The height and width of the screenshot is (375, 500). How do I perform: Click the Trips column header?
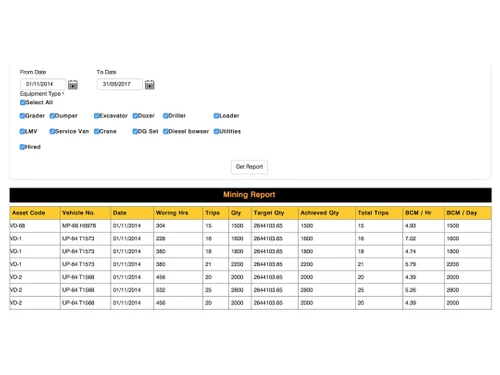(215, 213)
